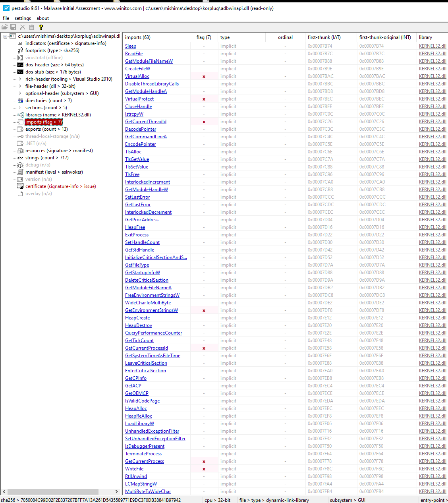Sort by the flag (7) column header
Image resolution: width=448 pixels, height=503 pixels.
pyautogui.click(x=204, y=37)
